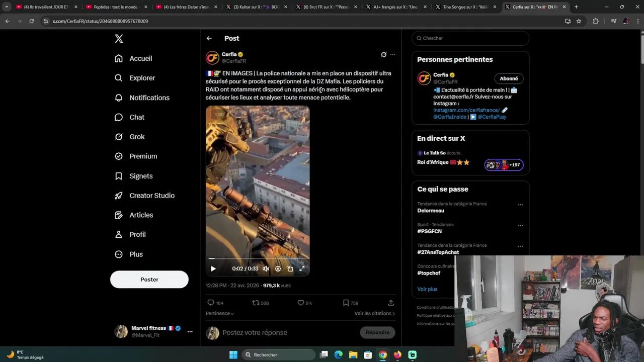The height and width of the screenshot is (362, 644).
Task: Open @CerfiaPlay mention link
Action: [492, 117]
